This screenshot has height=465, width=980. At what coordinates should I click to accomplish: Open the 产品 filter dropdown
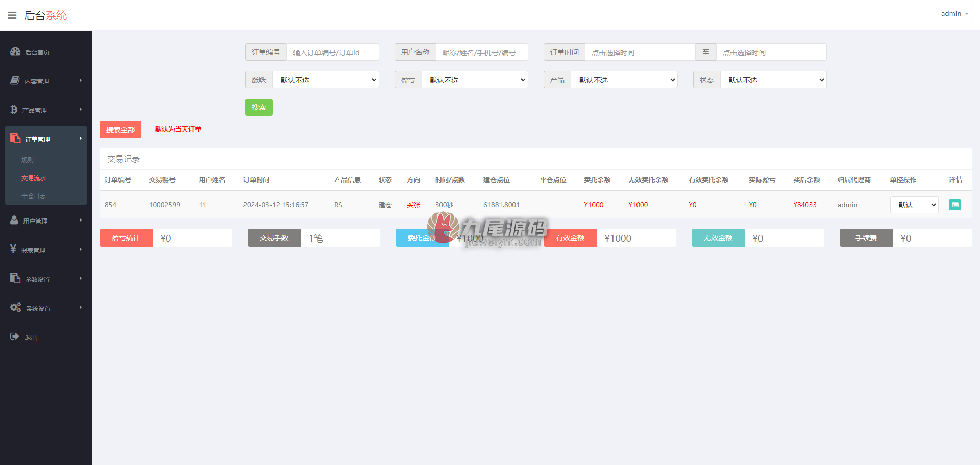624,80
